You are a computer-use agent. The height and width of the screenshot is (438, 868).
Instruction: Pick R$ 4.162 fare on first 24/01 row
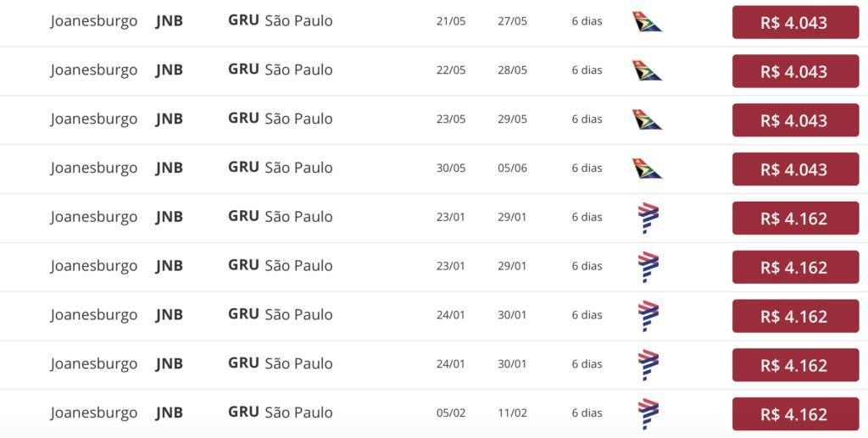pyautogui.click(x=795, y=316)
